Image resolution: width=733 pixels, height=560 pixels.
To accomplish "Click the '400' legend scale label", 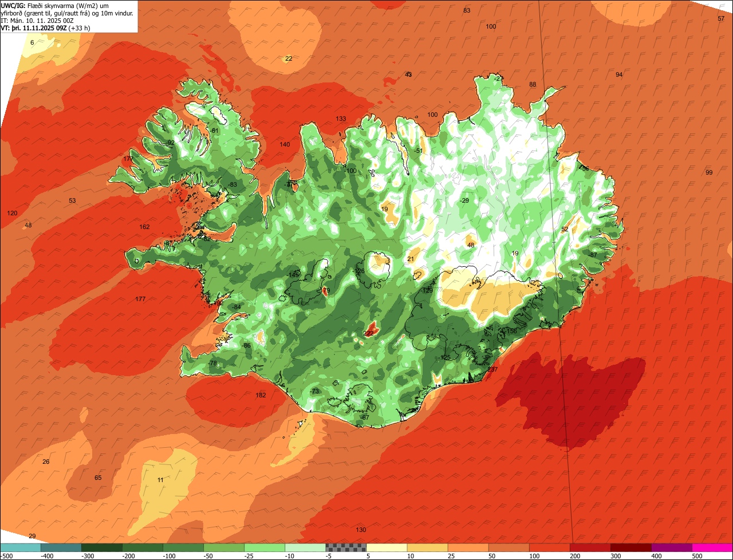I will tap(657, 555).
